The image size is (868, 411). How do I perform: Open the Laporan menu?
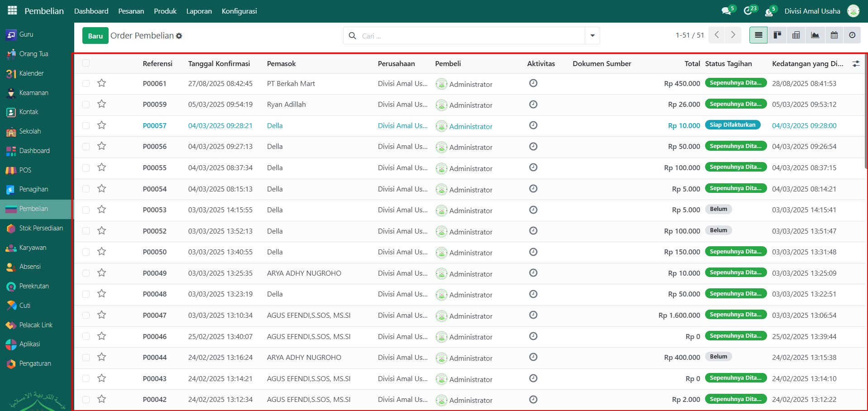pyautogui.click(x=199, y=11)
